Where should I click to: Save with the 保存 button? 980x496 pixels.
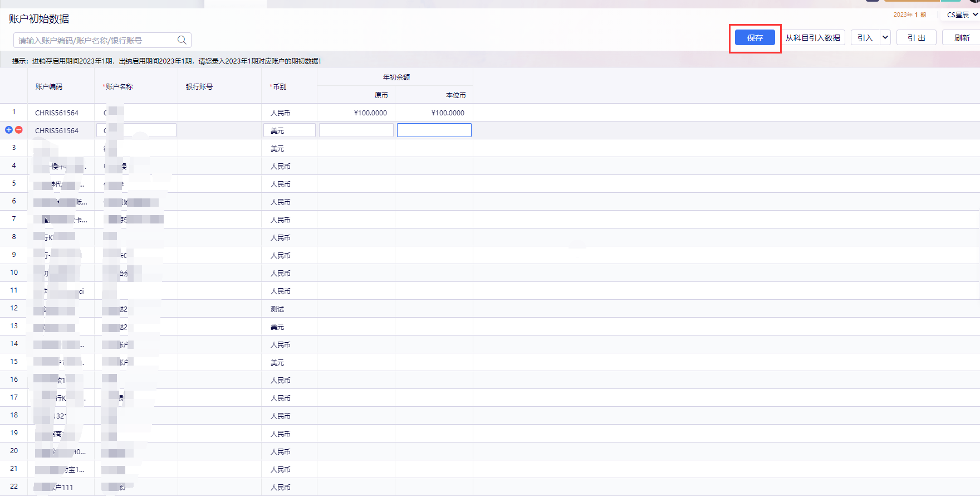tap(755, 37)
